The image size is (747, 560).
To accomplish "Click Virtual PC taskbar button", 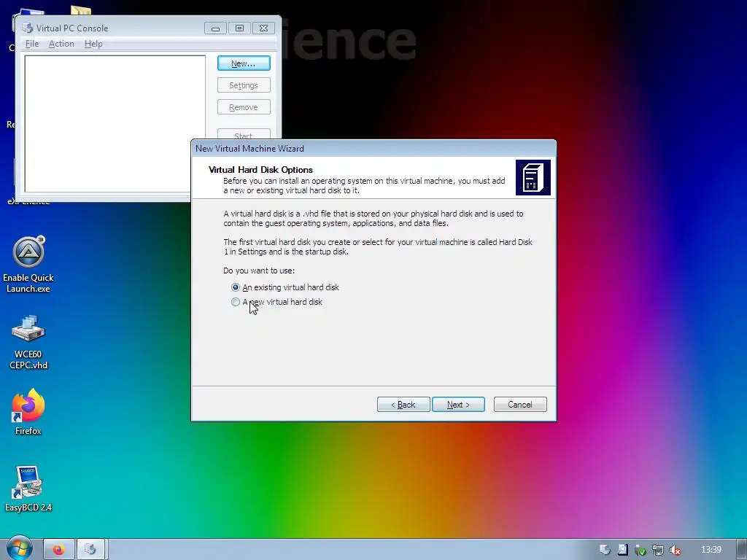I will coord(90,549).
